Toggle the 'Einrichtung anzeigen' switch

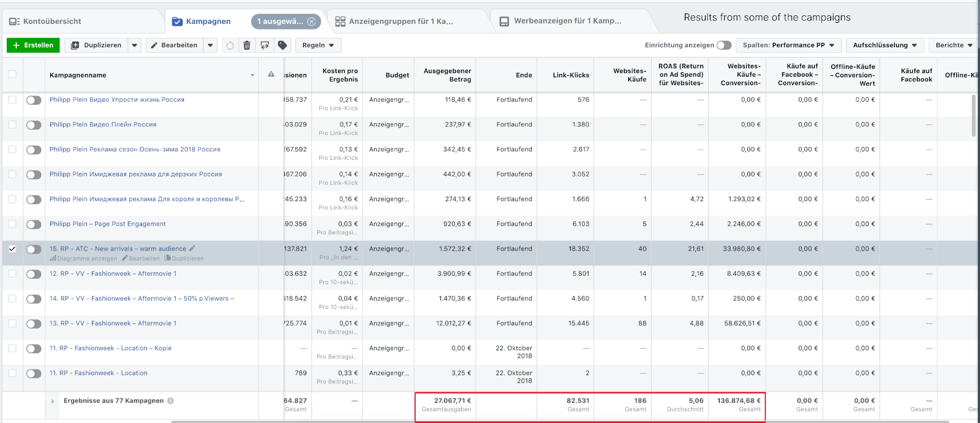tap(724, 45)
